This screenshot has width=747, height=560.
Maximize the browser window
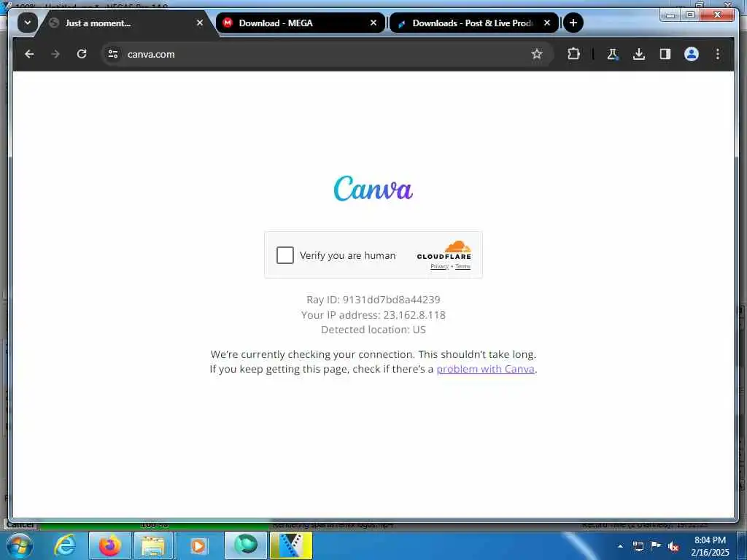tap(690, 15)
